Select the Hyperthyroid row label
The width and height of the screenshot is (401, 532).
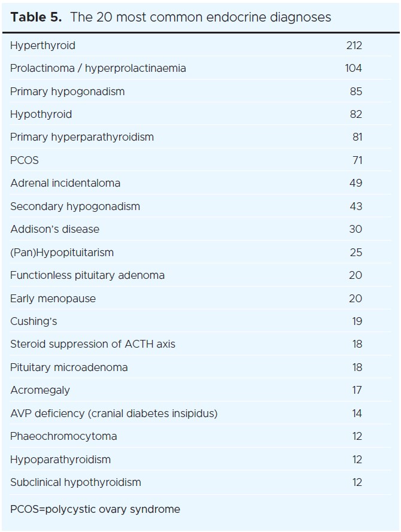click(42, 45)
